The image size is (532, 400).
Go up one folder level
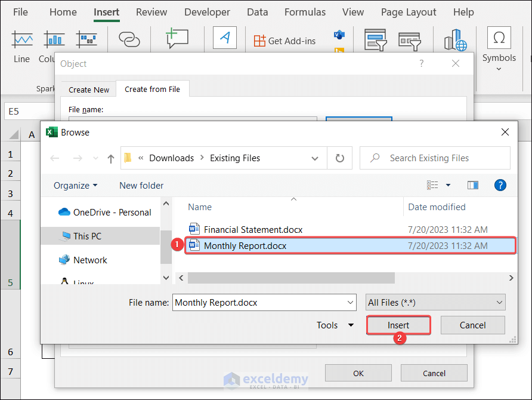click(x=110, y=159)
